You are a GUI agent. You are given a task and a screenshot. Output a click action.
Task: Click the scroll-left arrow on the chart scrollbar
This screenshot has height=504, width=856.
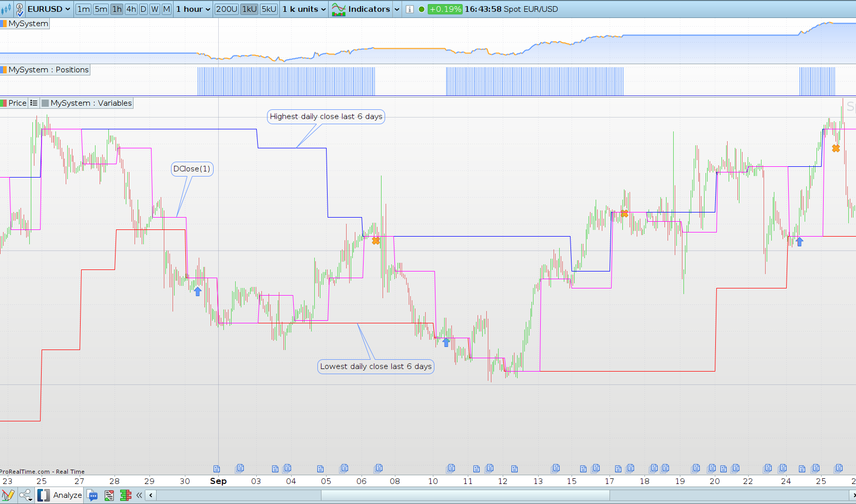click(151, 495)
